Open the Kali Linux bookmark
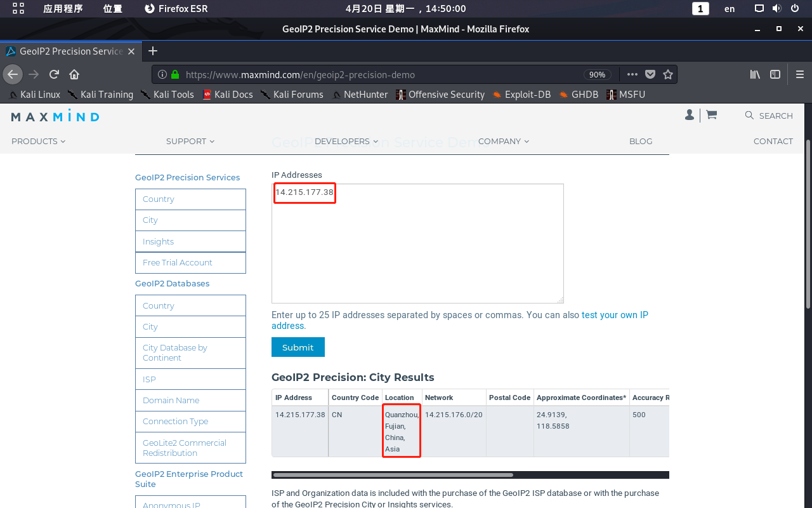This screenshot has width=812, height=508. click(x=35, y=95)
